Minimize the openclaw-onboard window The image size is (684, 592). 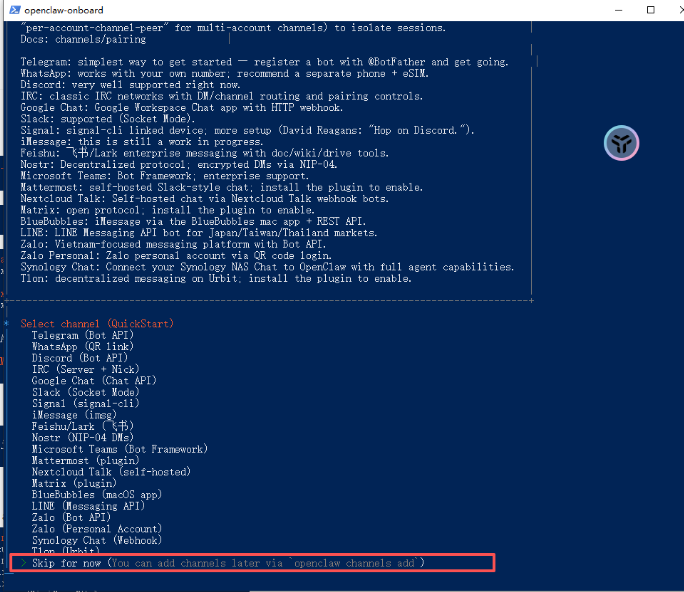click(618, 10)
